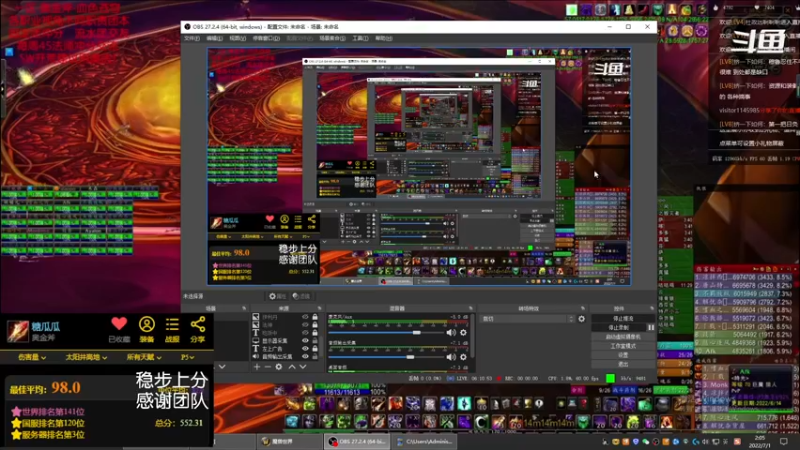Screen dimensions: 800x450
Task: Toggle visibility eye for 音频输出采集 source
Action: pyautogui.click(x=305, y=357)
